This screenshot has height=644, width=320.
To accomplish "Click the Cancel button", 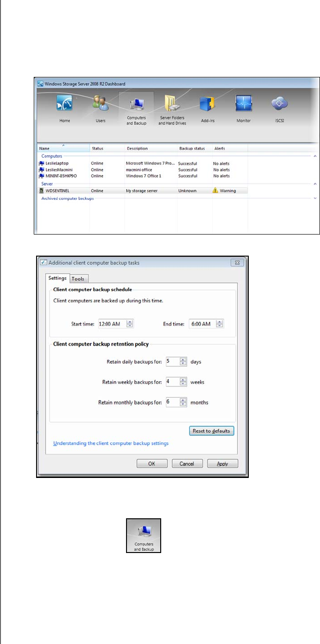I will (x=187, y=463).
